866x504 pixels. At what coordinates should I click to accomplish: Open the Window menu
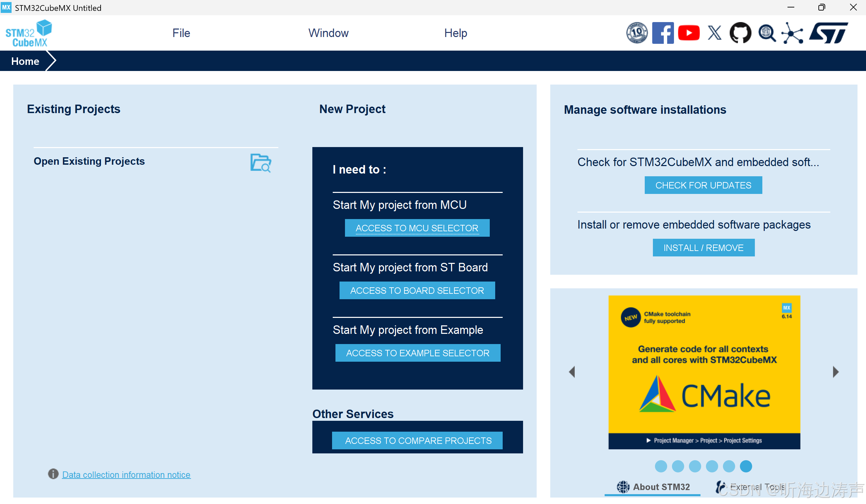(x=329, y=33)
